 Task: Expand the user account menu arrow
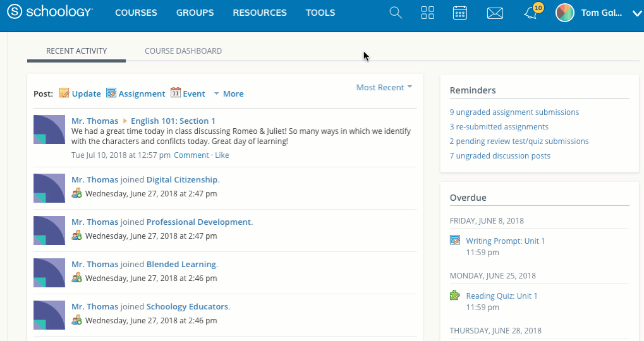(636, 13)
